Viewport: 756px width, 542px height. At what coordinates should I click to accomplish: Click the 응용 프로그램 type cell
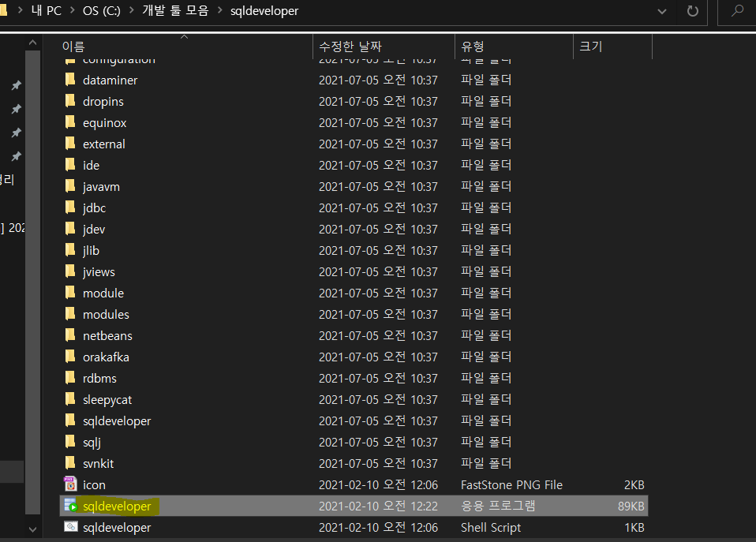pyautogui.click(x=498, y=506)
